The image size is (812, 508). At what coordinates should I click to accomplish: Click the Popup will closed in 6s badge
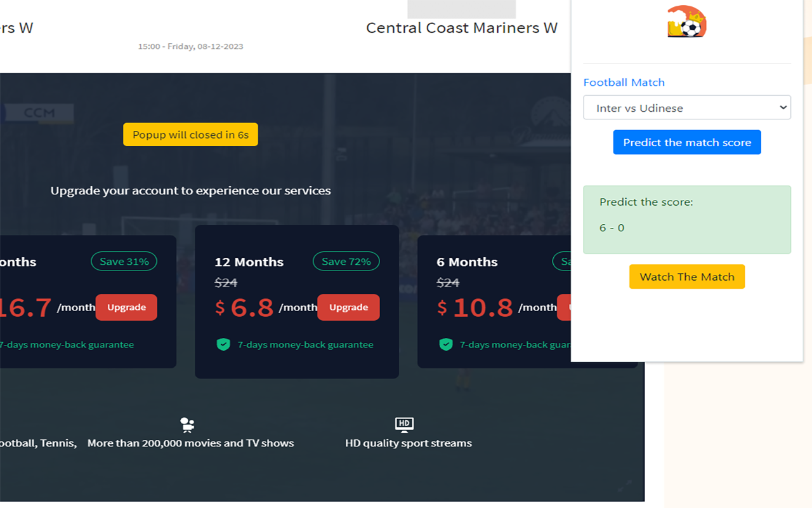tap(190, 135)
